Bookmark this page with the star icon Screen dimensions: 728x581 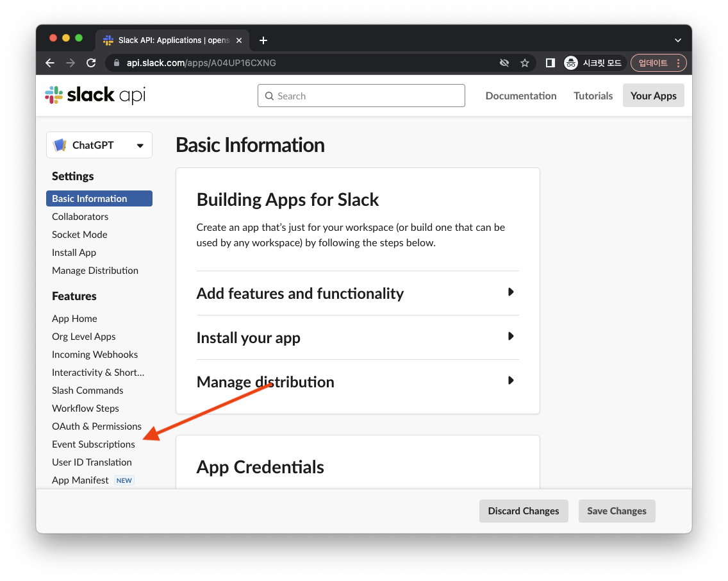pyautogui.click(x=525, y=63)
